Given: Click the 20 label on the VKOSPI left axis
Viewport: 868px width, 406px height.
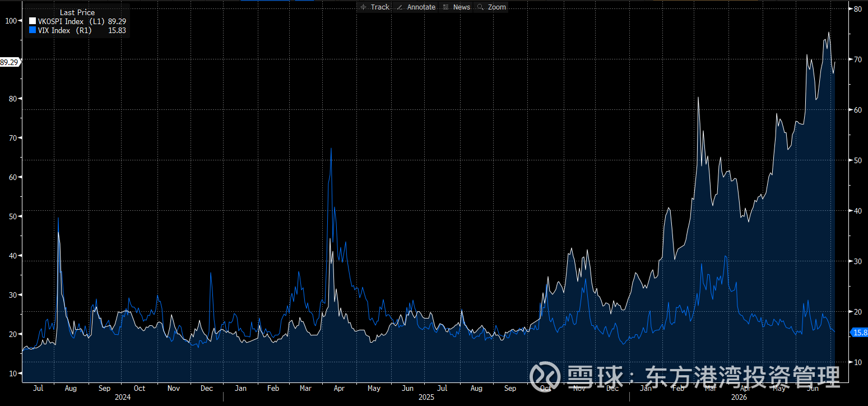Looking at the screenshot, I should coord(12,334).
